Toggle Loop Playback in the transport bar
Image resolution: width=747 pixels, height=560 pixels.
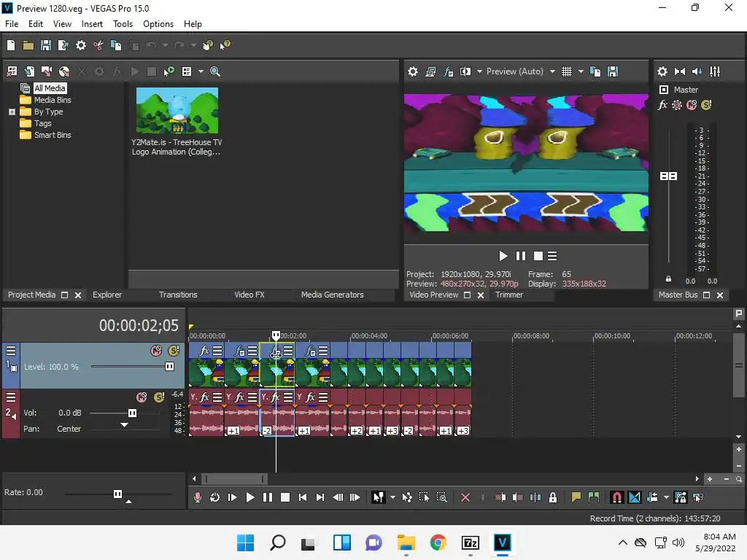[x=215, y=497]
